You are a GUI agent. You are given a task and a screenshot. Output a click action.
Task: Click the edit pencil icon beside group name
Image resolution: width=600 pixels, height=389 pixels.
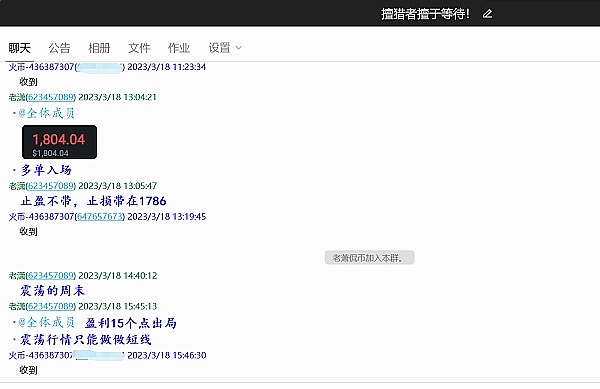tap(487, 14)
